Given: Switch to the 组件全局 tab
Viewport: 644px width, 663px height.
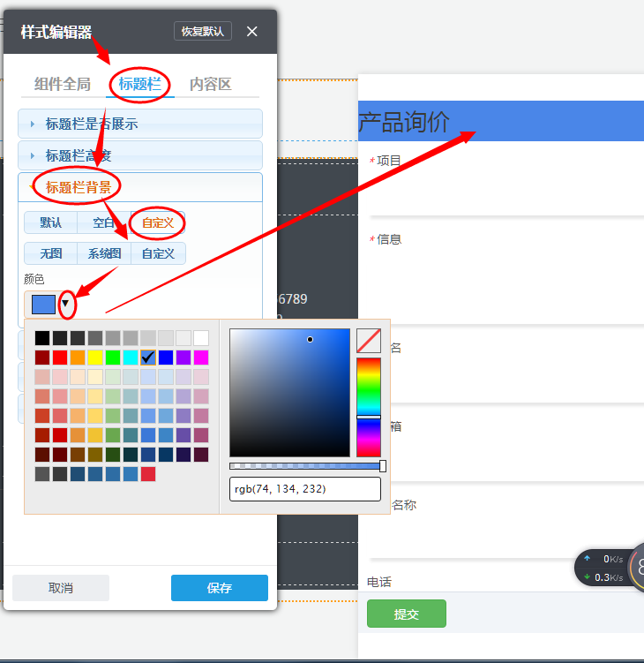Looking at the screenshot, I should point(62,85).
